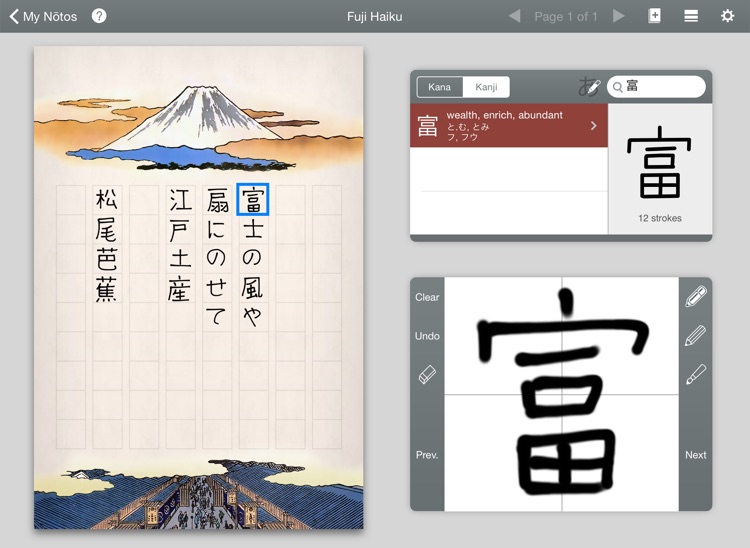750x548 pixels.
Task: Select the highlighted 富 cell on page
Action: (x=253, y=199)
